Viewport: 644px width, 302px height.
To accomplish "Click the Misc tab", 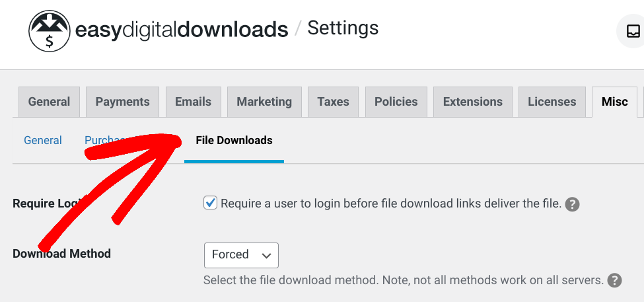I will click(614, 102).
